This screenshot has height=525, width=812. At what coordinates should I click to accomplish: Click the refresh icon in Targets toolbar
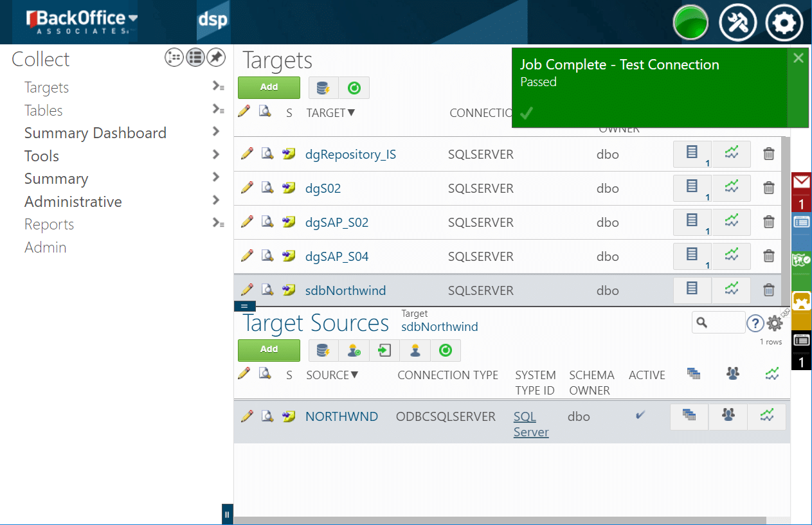(354, 88)
